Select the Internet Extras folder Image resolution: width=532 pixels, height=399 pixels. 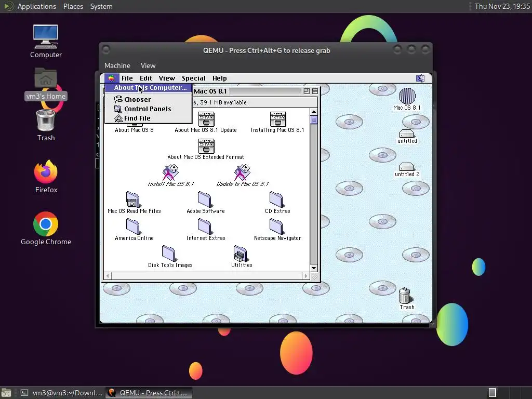click(205, 230)
